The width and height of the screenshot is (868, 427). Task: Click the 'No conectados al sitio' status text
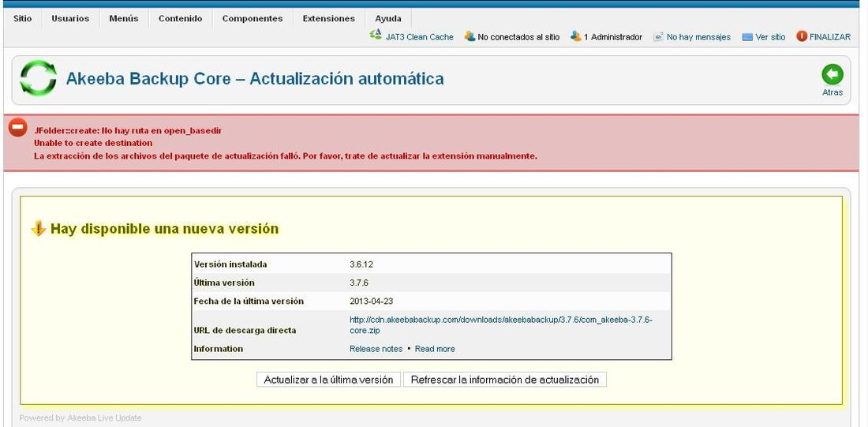tap(518, 37)
